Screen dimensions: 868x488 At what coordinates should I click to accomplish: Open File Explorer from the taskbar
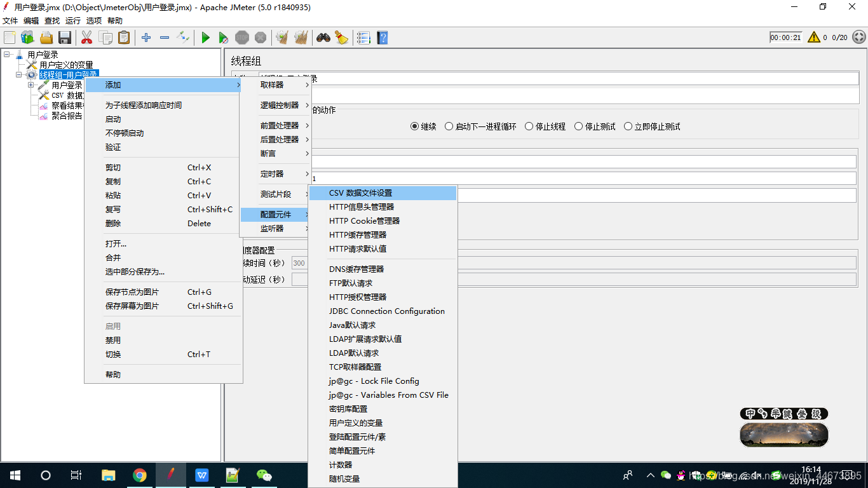point(109,475)
